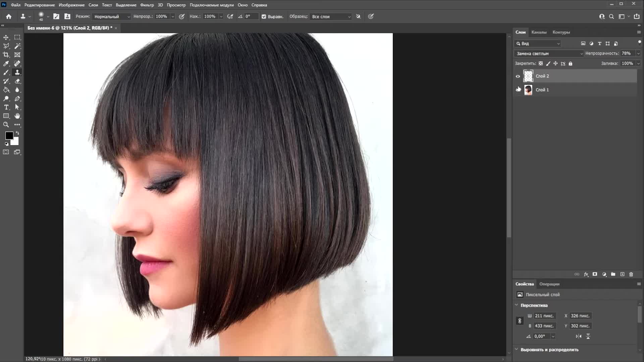
Task: Select the Move tool
Action: (x=6, y=37)
